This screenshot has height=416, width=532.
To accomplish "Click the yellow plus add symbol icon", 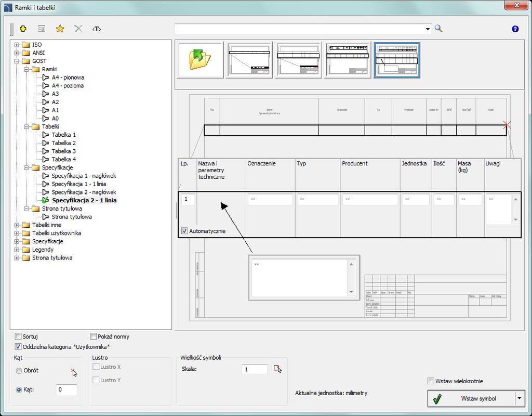I will click(x=23, y=29).
